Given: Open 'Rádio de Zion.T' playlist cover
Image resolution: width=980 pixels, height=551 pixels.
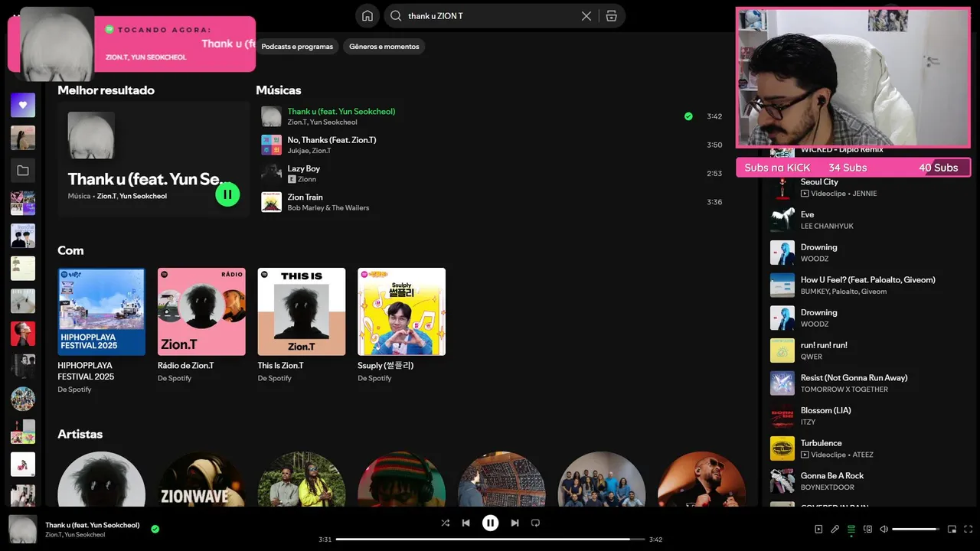Looking at the screenshot, I should (x=201, y=311).
